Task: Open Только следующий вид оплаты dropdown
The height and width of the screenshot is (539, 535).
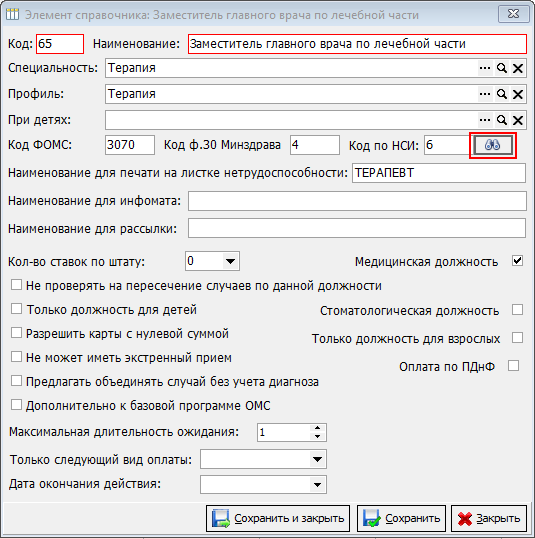Action: pos(317,459)
